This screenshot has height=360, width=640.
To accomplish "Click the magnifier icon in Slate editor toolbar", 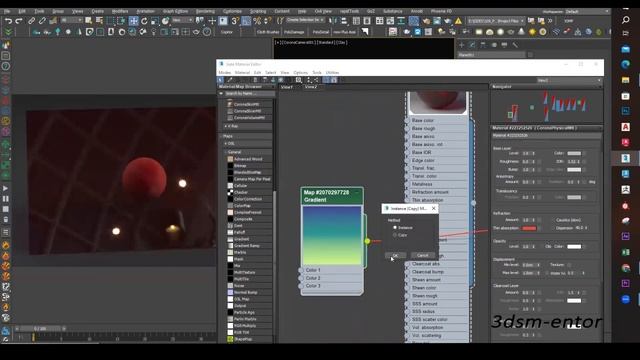I will coord(299,80).
